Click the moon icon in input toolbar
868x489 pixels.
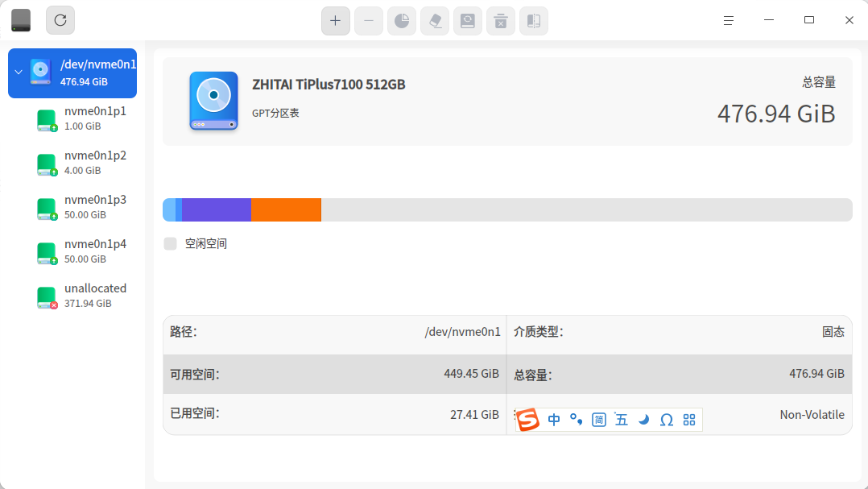coord(643,420)
